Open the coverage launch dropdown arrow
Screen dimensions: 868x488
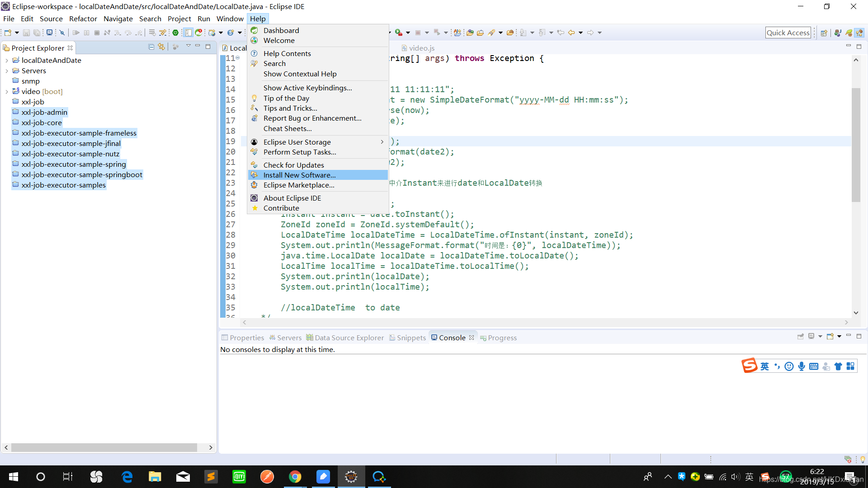(x=408, y=33)
